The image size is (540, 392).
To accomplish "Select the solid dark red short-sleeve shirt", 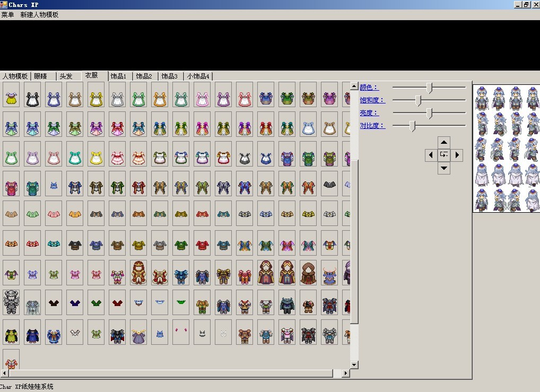I will click(x=117, y=302).
